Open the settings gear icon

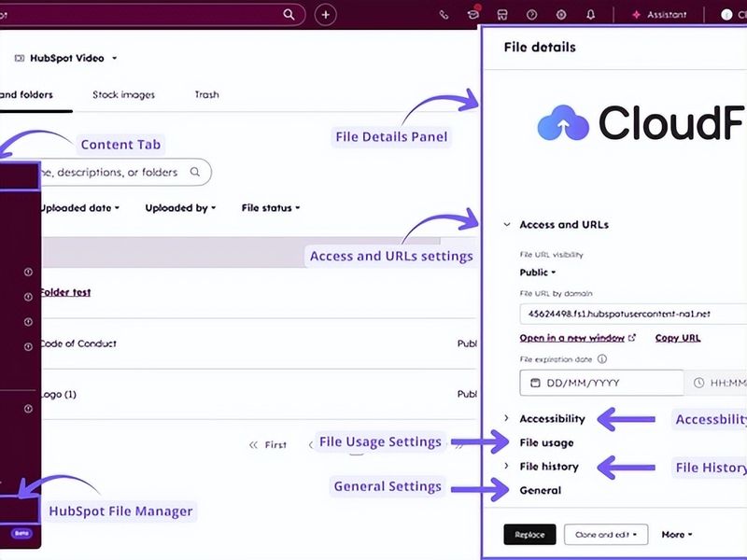[561, 15]
